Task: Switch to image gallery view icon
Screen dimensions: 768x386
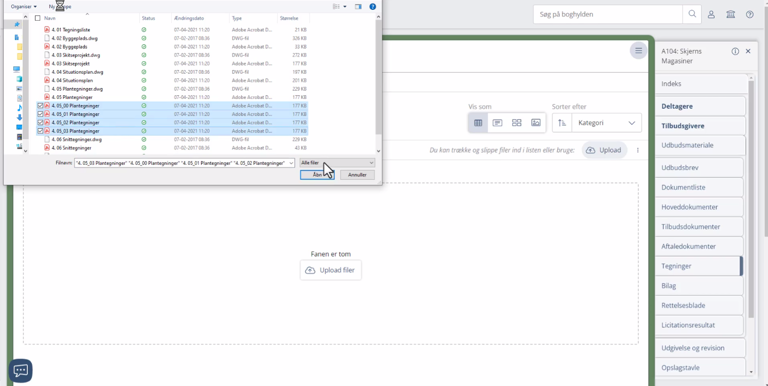Action: [536, 123]
